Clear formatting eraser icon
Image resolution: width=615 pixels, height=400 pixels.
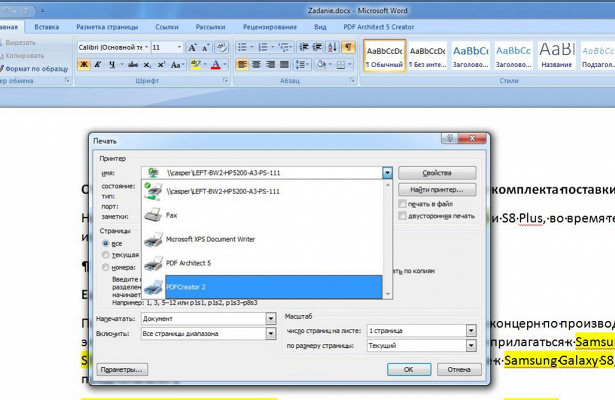pos(222,47)
